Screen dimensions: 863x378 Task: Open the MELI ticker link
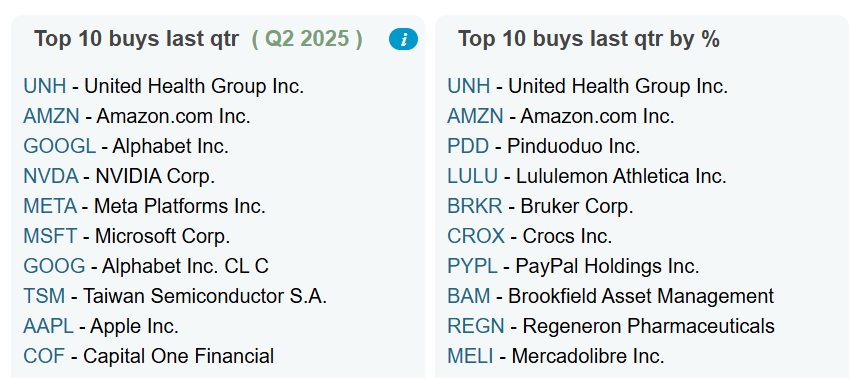pos(470,356)
